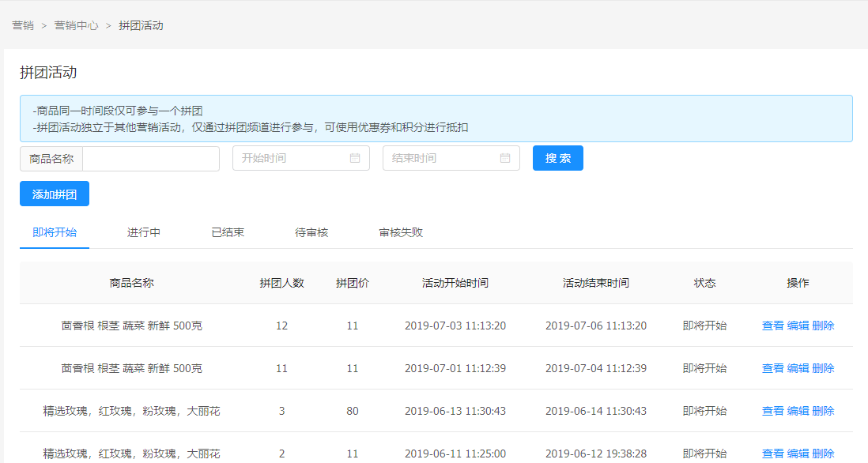Click calendar icon in 结束时间 field
Screen dimensions: 868x463
[x=505, y=158]
